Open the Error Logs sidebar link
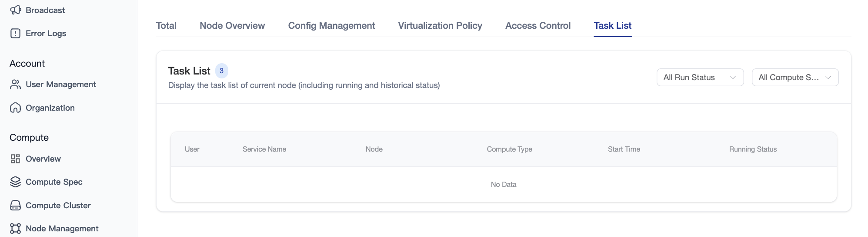The height and width of the screenshot is (237, 868). (x=46, y=34)
